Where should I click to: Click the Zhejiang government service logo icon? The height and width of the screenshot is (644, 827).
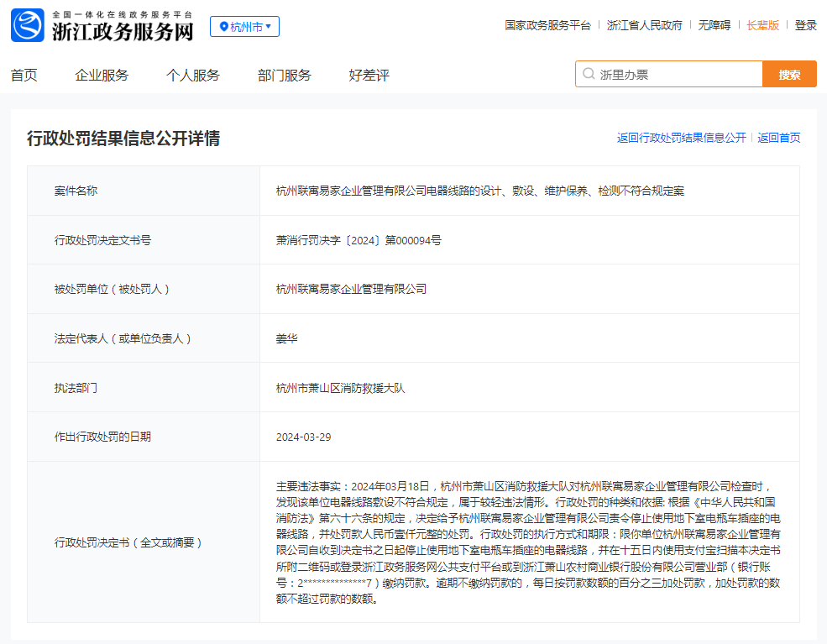pyautogui.click(x=28, y=25)
